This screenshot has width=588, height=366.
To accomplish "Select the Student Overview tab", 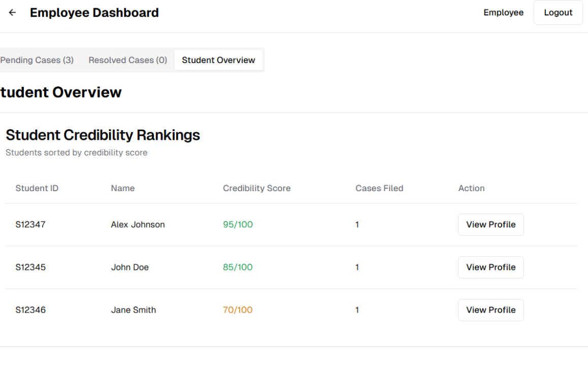I will [x=218, y=60].
